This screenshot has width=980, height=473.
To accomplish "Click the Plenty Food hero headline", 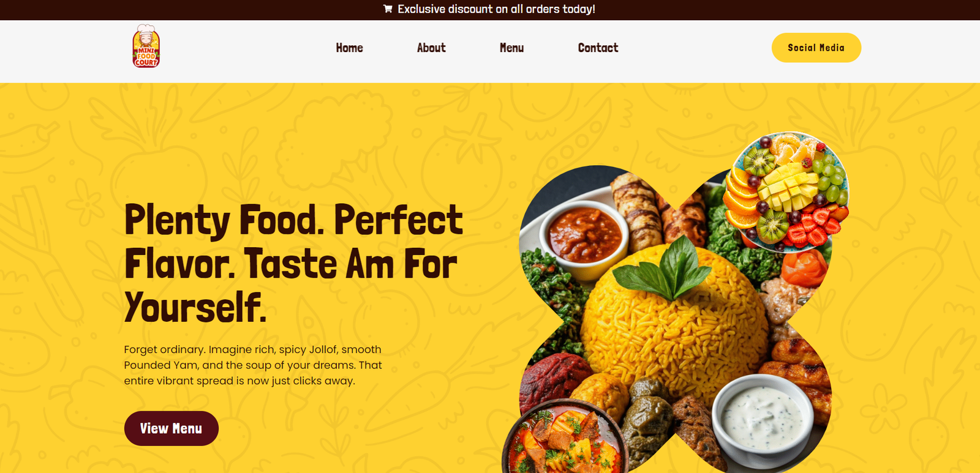I will click(293, 263).
